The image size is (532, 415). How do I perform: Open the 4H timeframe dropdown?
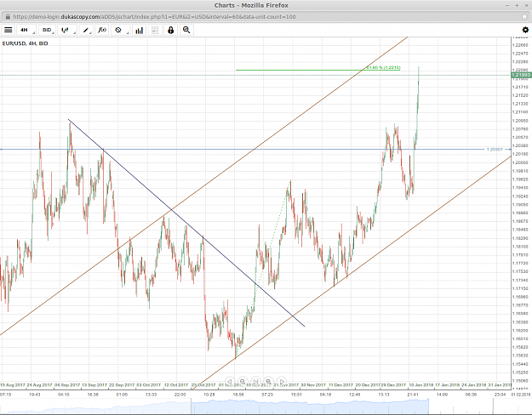tap(26, 30)
